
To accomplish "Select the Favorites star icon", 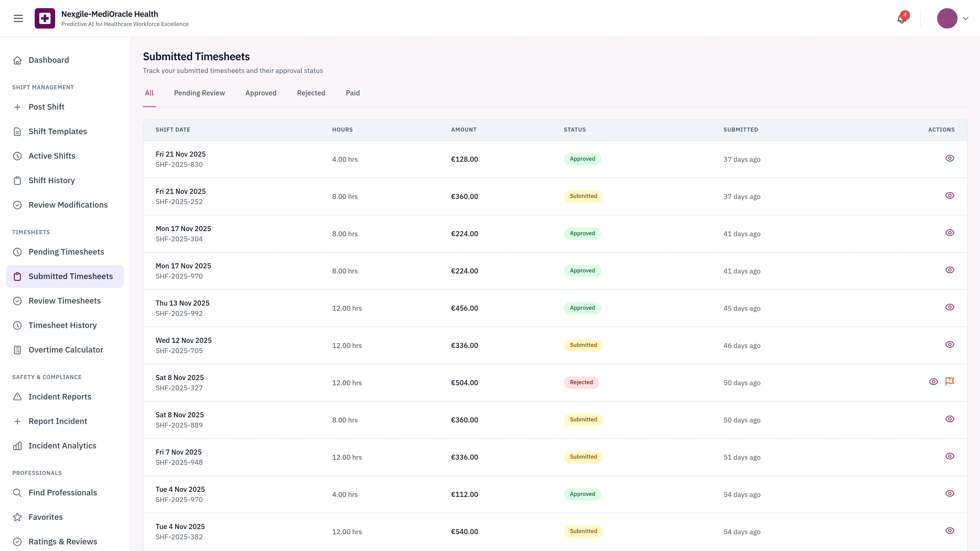I will (x=18, y=517).
